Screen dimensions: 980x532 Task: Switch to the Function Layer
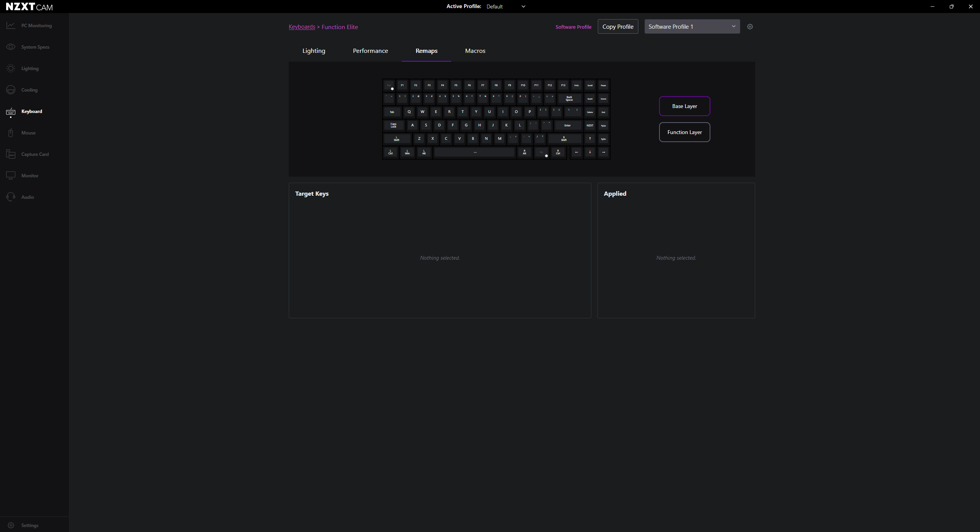tap(684, 132)
